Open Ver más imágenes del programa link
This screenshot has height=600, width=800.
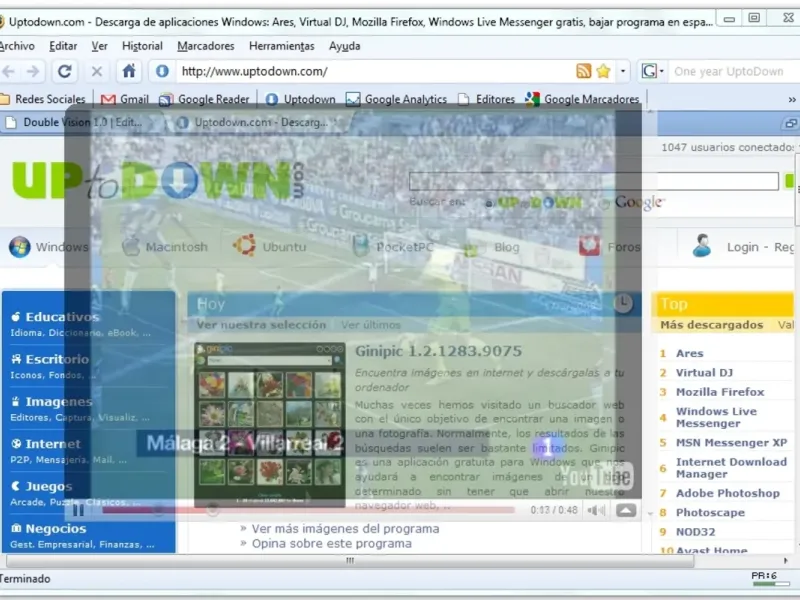click(x=345, y=529)
